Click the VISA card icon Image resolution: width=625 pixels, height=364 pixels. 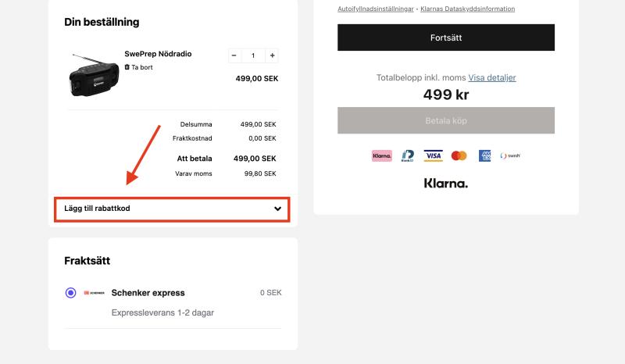tap(434, 156)
